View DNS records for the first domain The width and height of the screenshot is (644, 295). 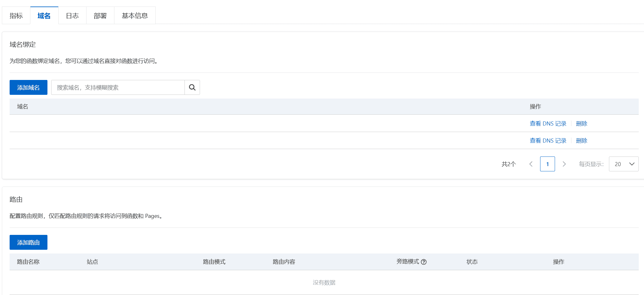[x=548, y=123]
